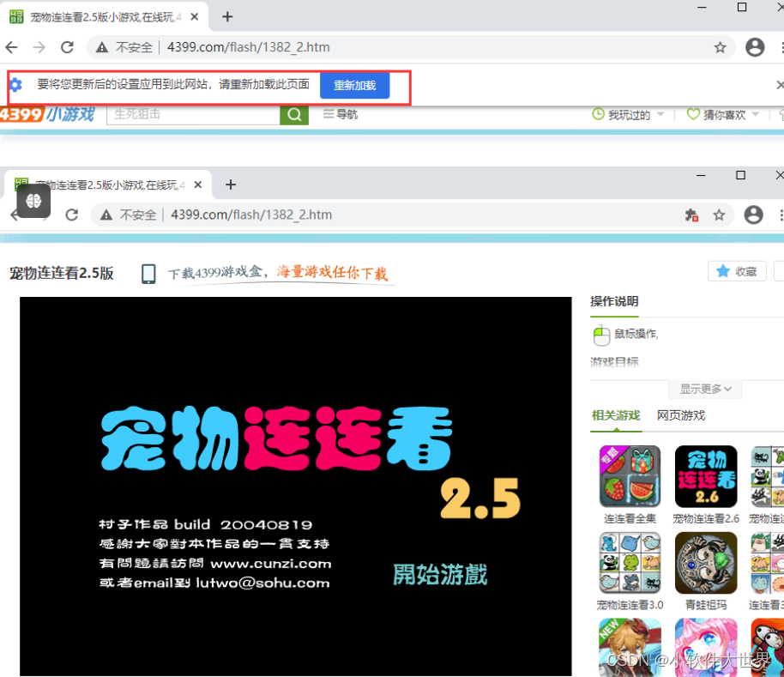Viewport: 784px width, 677px height.
Task: Click the mouse icon next to 鼠标操作
Action: tap(601, 335)
